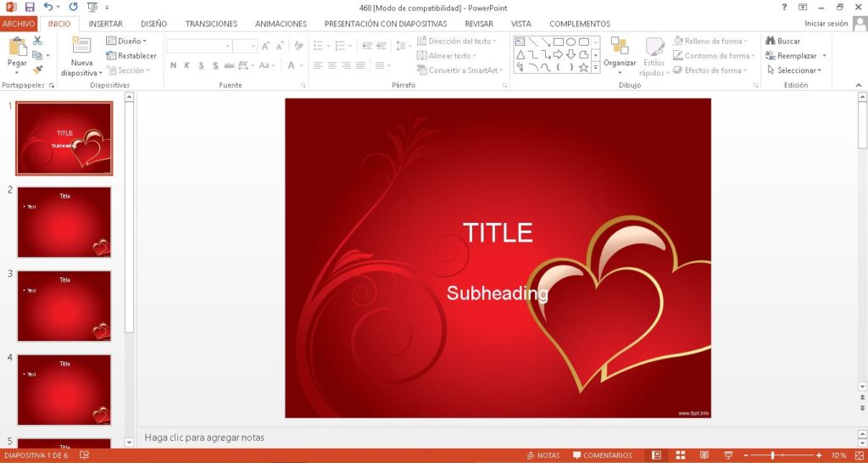Switch to the DISEÑO tab
The height and width of the screenshot is (463, 868).
154,24
